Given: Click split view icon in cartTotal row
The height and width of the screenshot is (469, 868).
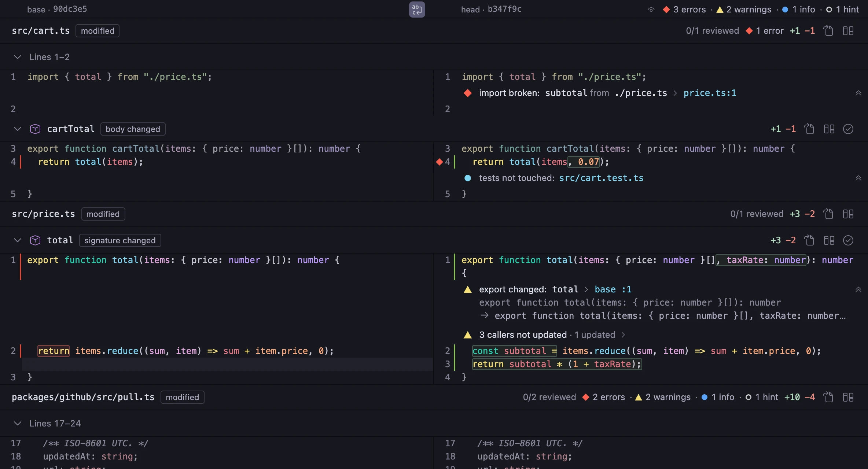Looking at the screenshot, I should (829, 129).
